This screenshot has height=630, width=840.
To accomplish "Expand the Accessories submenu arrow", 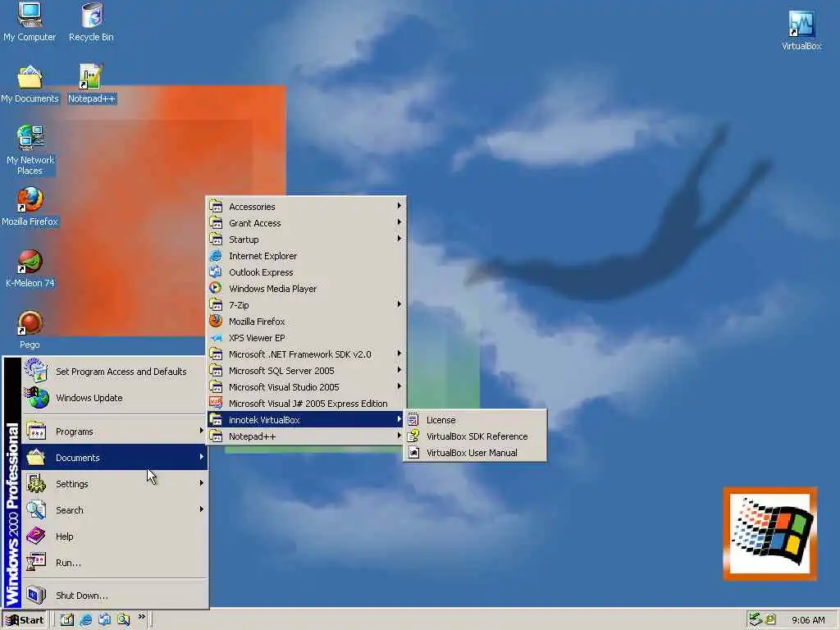I will (399, 206).
